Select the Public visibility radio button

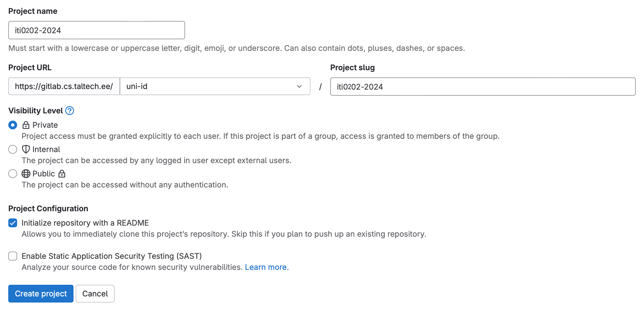click(x=13, y=174)
